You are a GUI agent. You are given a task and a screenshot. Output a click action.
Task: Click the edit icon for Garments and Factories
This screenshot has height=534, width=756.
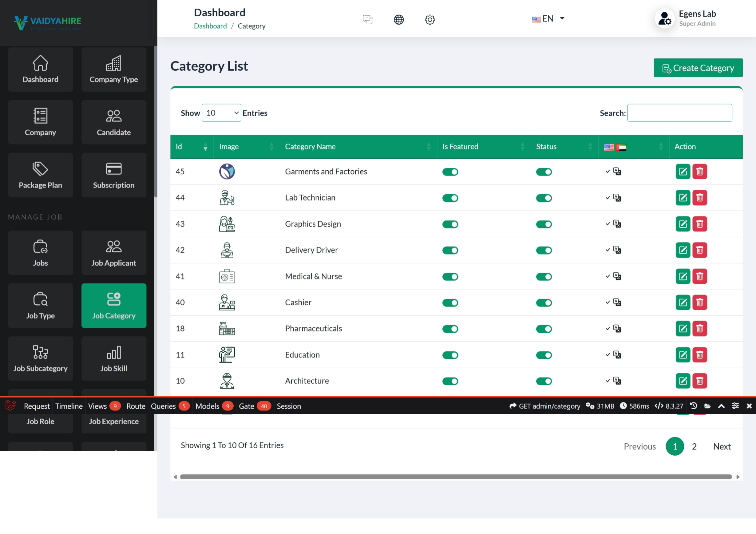tap(682, 171)
